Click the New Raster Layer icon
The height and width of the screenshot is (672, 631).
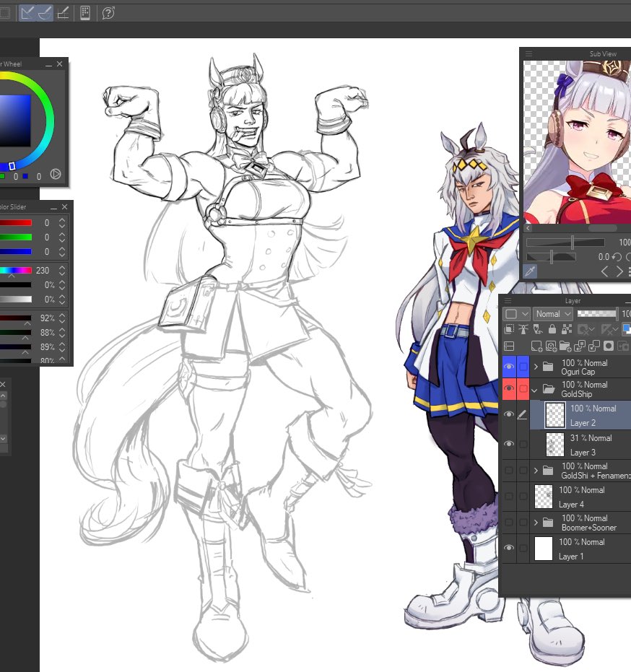pos(536,346)
